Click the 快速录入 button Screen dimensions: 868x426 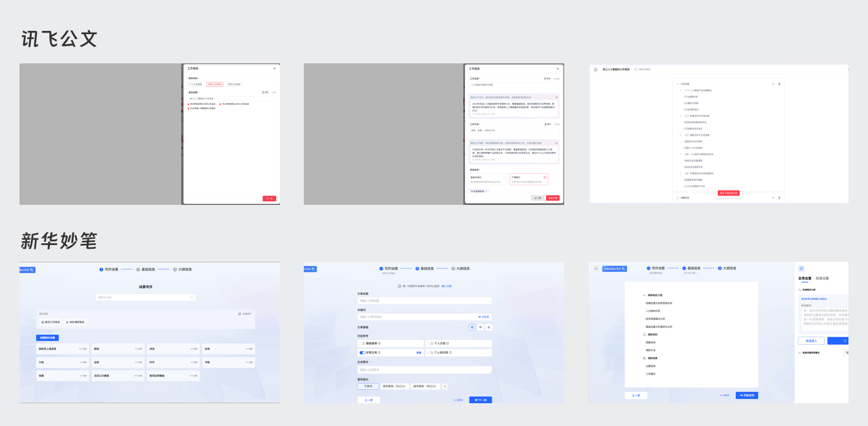[x=811, y=341]
